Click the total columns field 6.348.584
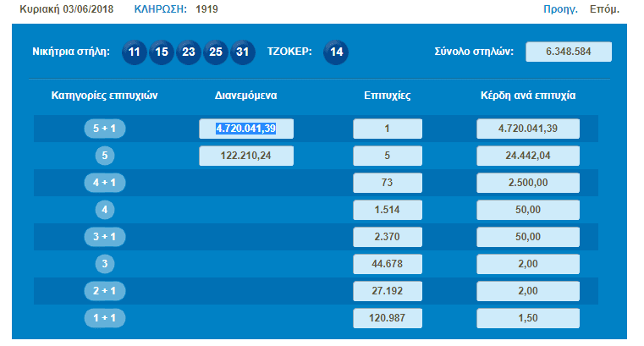644x346 pixels. 568,52
